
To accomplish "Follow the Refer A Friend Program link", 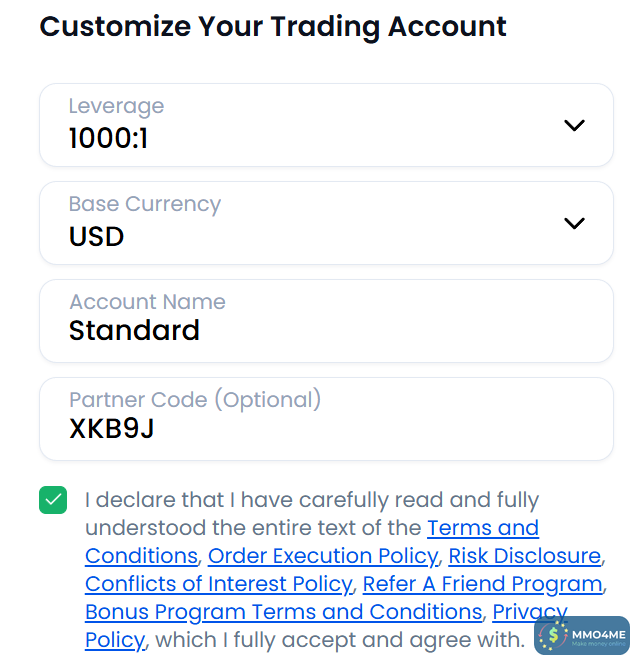I will pos(482,584).
